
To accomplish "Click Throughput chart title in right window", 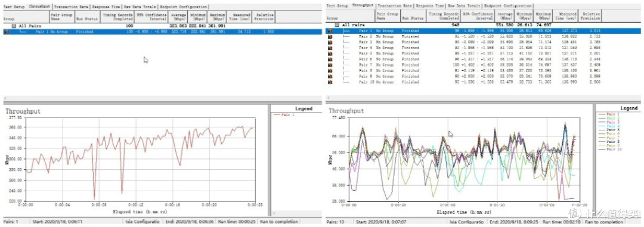I will point(346,111).
